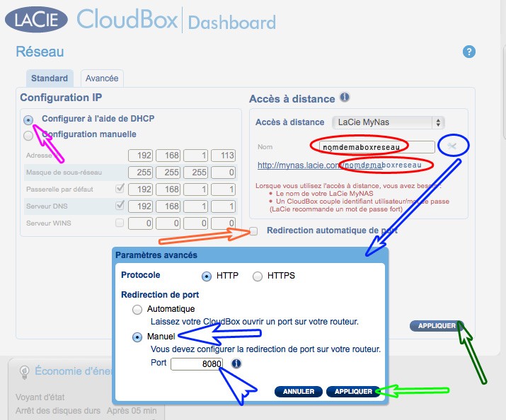This screenshot has width=506, height=420.
Task: Open advanced settings tools icon beside Nom field
Action: click(x=452, y=146)
